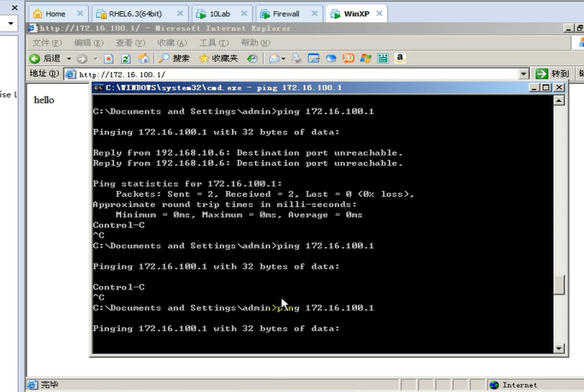
Task: Maximize the cmd.exe window
Action: coord(546,87)
